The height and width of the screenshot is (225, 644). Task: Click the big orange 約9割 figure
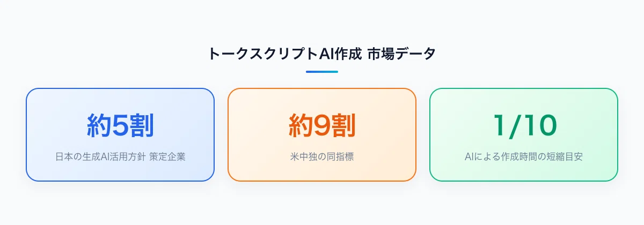pos(322,126)
